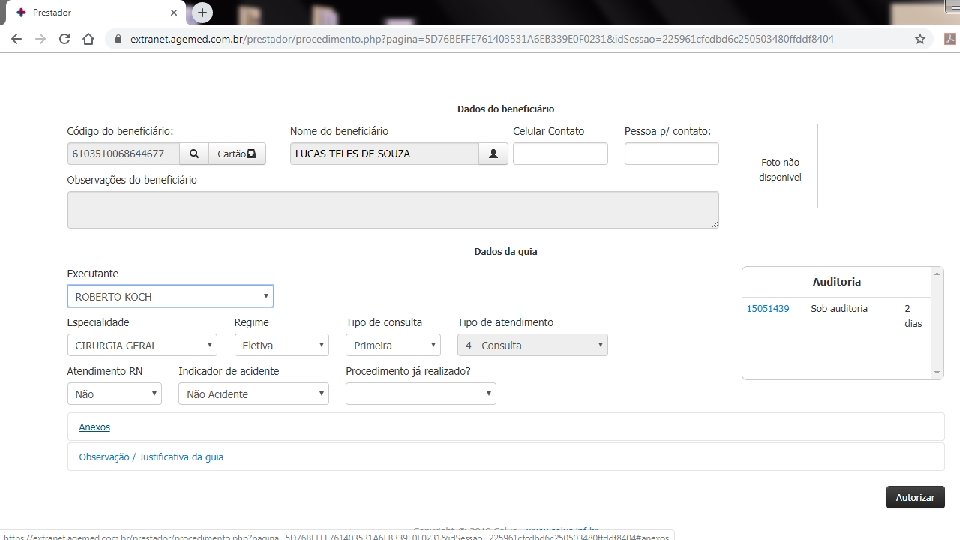Open the Indicador de acidente dropdown
Viewport: 960px width, 540px height.
point(253,394)
